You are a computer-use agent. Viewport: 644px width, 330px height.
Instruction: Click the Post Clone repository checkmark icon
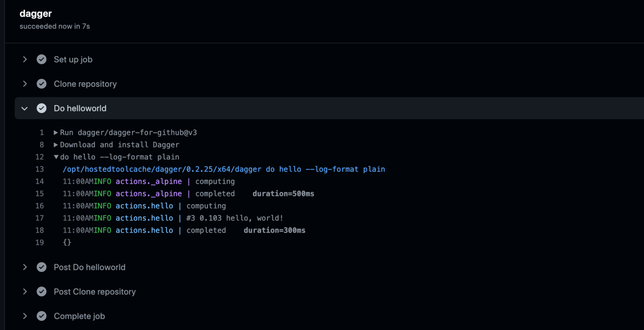42,291
